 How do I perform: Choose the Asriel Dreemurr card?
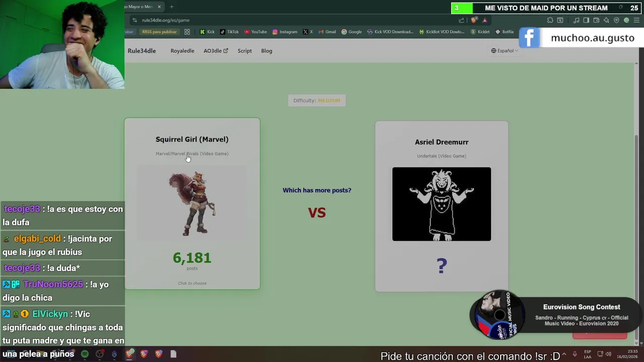(x=442, y=206)
